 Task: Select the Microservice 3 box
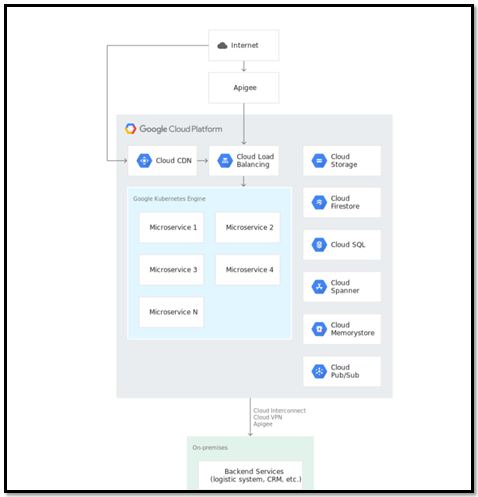(x=171, y=270)
